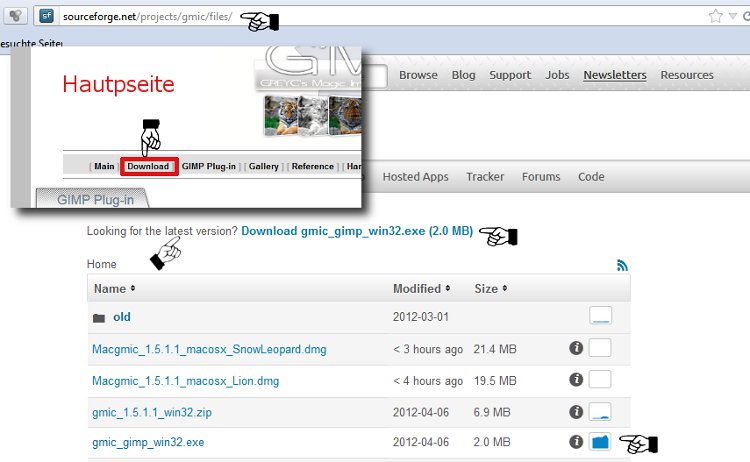Download Macgmic_1.5.1.1_macosx_SnowLeopard.dmg
750x462 pixels.
tap(209, 350)
